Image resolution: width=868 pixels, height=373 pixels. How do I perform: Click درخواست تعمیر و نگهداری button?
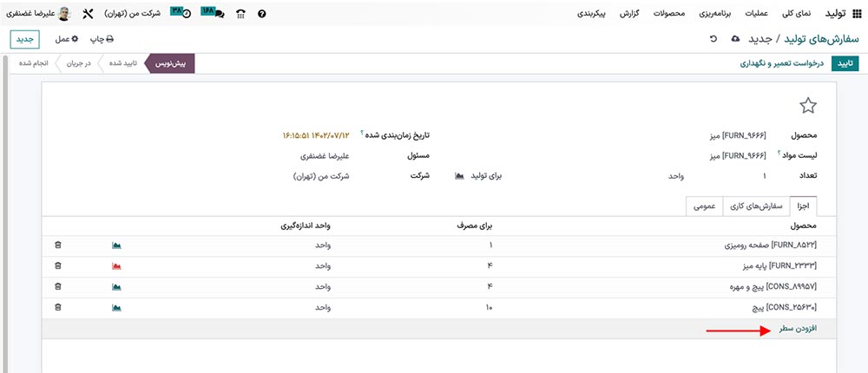pyautogui.click(x=782, y=63)
